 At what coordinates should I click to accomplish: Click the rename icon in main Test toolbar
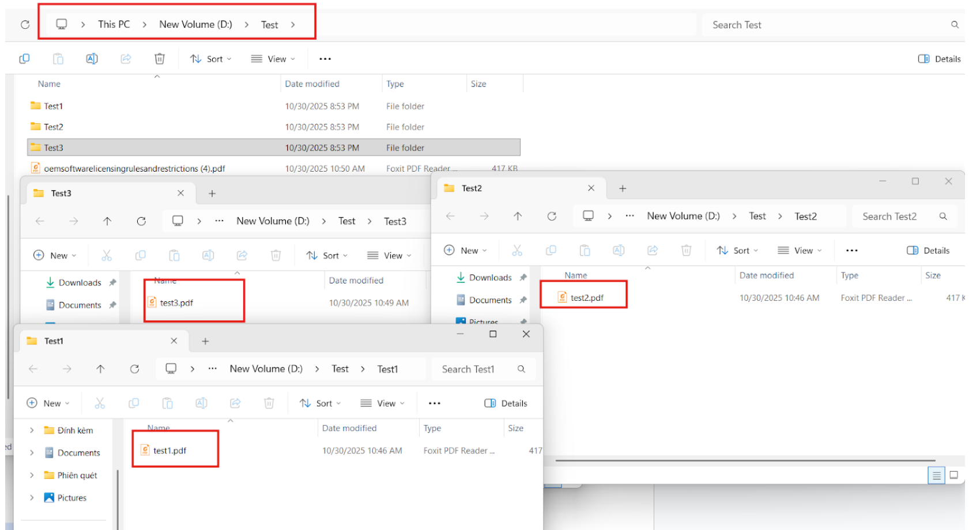[x=92, y=59]
